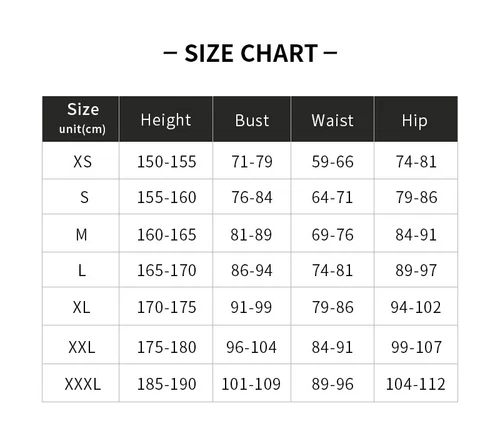Select the XS size row label
Image resolution: width=500 pixels, height=436 pixels.
[82, 162]
